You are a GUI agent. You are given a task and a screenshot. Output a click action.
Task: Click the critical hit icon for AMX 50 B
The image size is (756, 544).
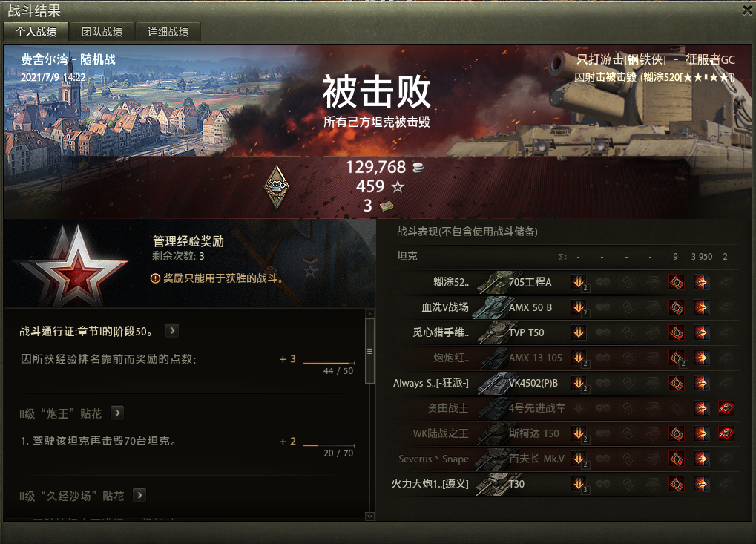(677, 307)
